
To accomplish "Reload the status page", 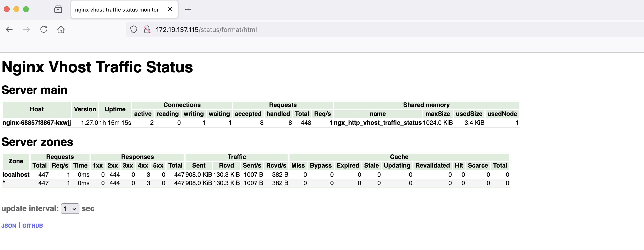I will coord(44,30).
